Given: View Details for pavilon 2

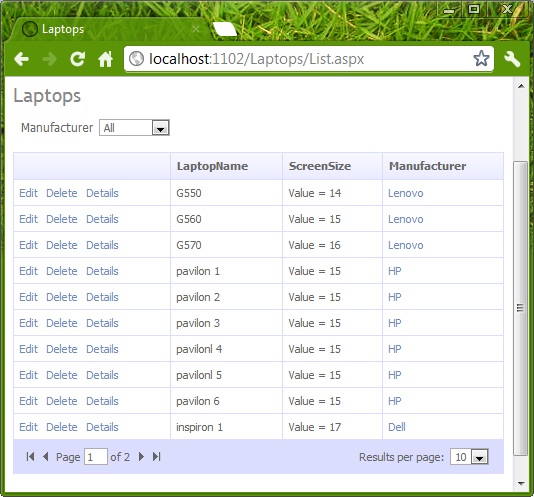Looking at the screenshot, I should click(102, 297).
